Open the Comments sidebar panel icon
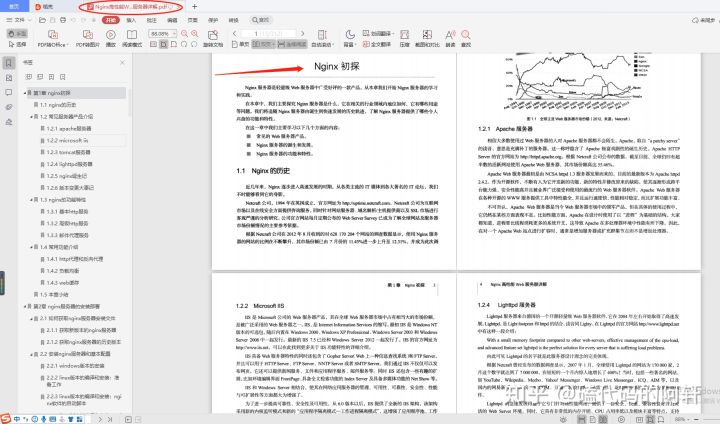 coord(9,92)
